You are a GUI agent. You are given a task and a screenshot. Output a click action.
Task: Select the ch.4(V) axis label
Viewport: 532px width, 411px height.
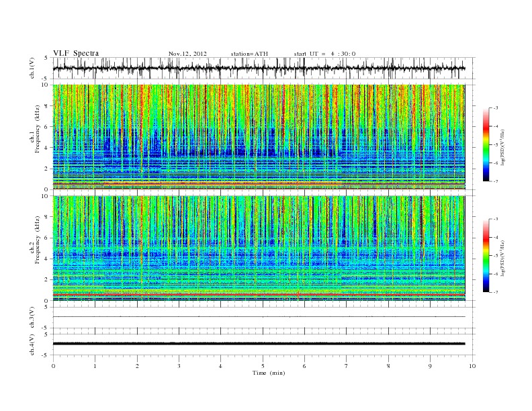click(x=32, y=345)
